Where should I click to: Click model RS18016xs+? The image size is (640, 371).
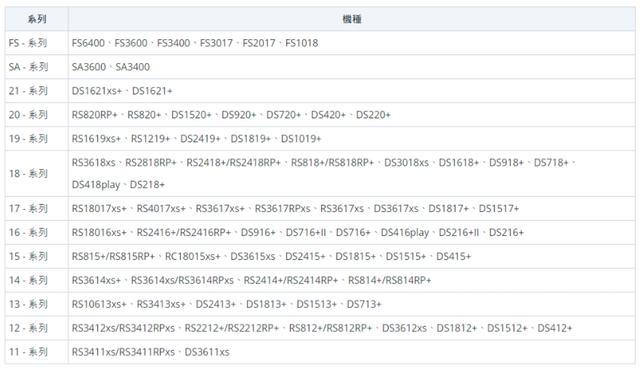pos(99,233)
